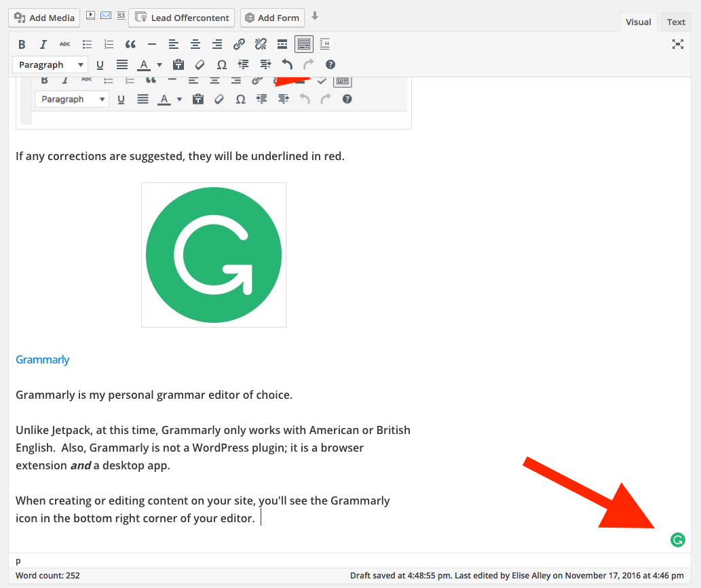Switch to the Text editor tab

pos(675,22)
